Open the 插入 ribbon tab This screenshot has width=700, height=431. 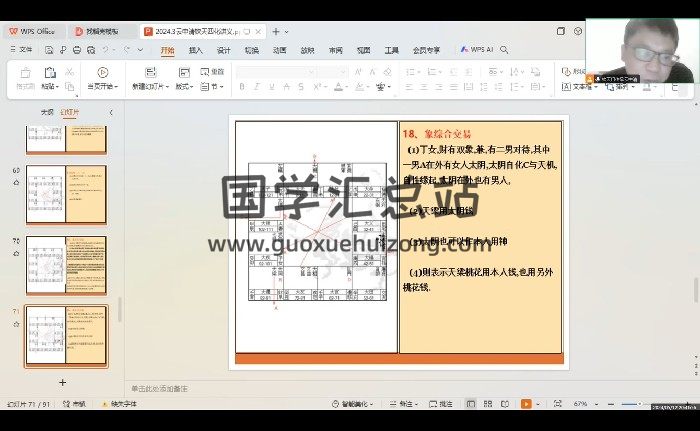pos(196,49)
